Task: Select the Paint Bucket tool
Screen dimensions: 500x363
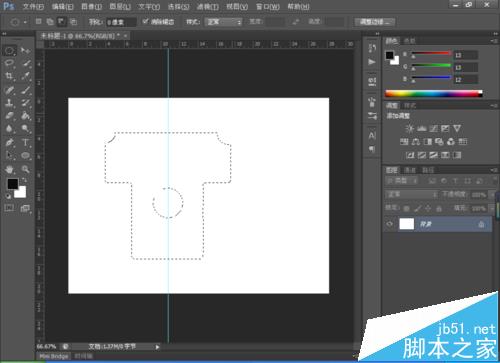Action: coord(25,116)
